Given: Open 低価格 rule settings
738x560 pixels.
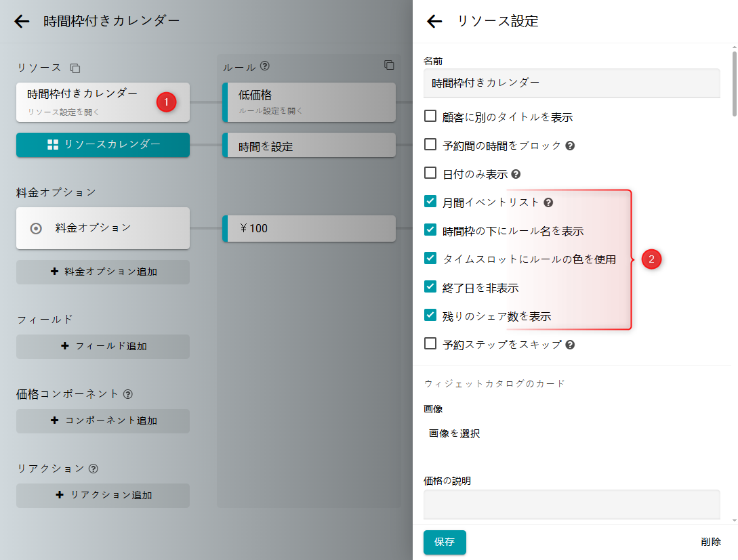Looking at the screenshot, I should click(309, 102).
